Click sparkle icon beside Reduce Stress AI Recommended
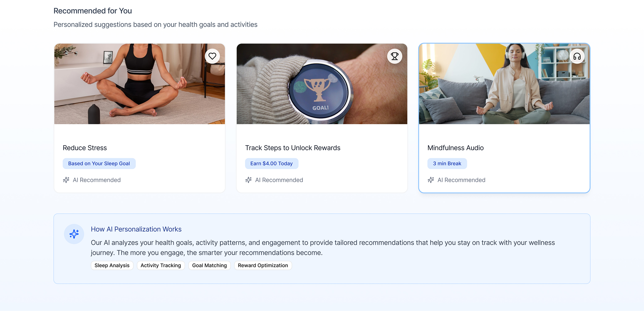This screenshot has height=311, width=644. (66, 180)
